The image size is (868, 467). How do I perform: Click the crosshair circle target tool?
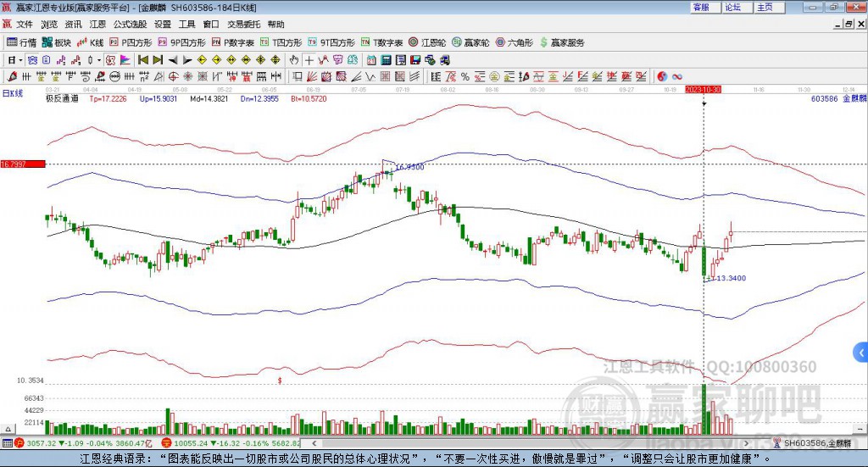click(173, 76)
